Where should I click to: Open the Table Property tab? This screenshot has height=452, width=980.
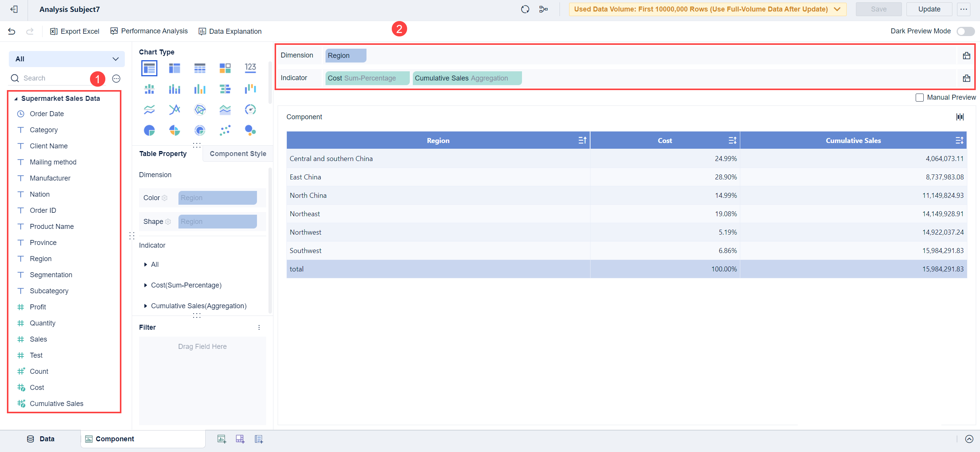point(163,154)
